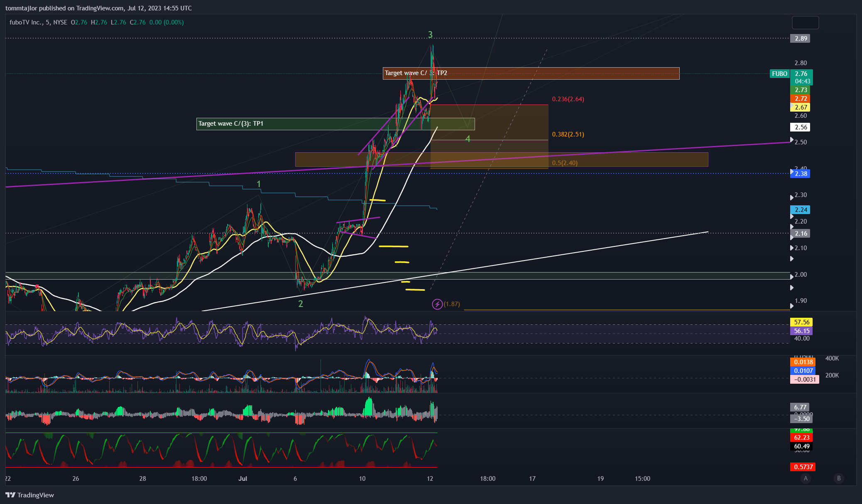Viewport: 862px width, 504px height.
Task: Click the Jul date label on time axis
Action: pos(243,479)
